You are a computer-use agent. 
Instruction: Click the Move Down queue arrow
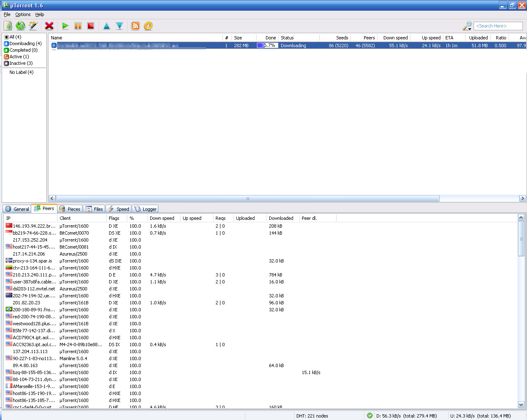[x=119, y=26]
